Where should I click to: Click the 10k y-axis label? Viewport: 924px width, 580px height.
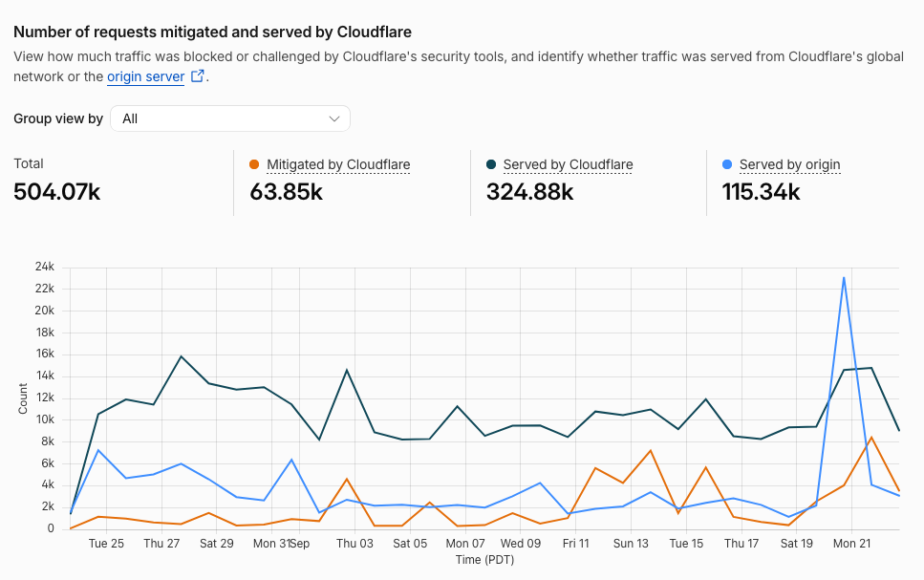click(44, 419)
